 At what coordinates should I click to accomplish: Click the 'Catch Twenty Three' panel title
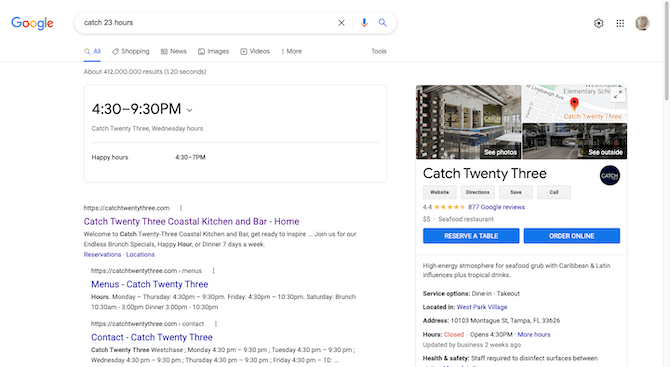click(485, 173)
